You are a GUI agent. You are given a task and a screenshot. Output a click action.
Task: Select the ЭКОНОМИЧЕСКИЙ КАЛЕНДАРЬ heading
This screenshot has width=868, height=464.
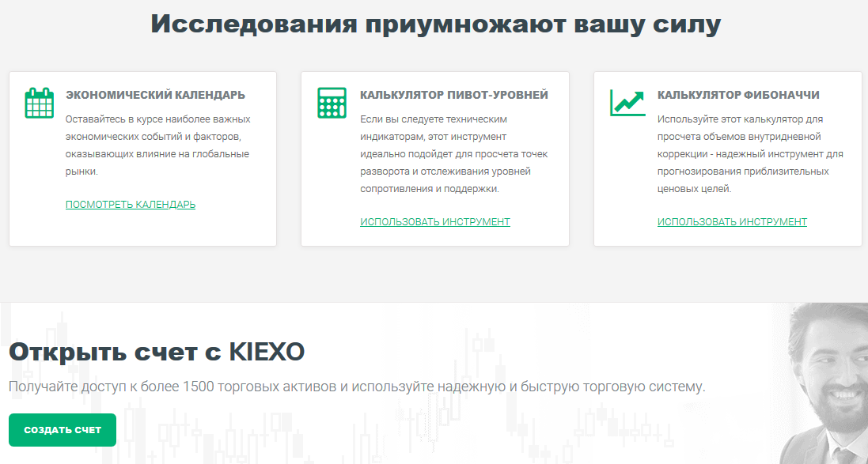click(156, 95)
